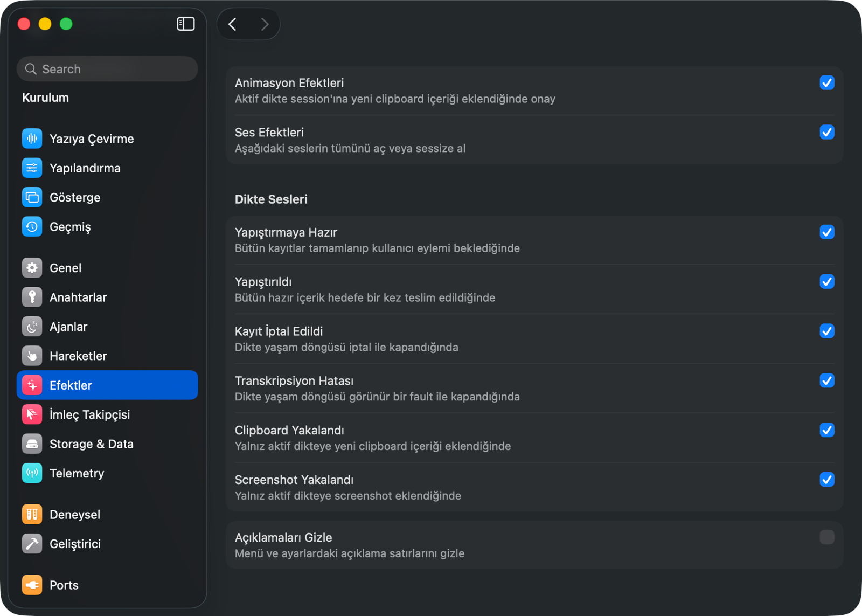Uncheck Ses Efektleri
The image size is (862, 616).
pyautogui.click(x=827, y=132)
